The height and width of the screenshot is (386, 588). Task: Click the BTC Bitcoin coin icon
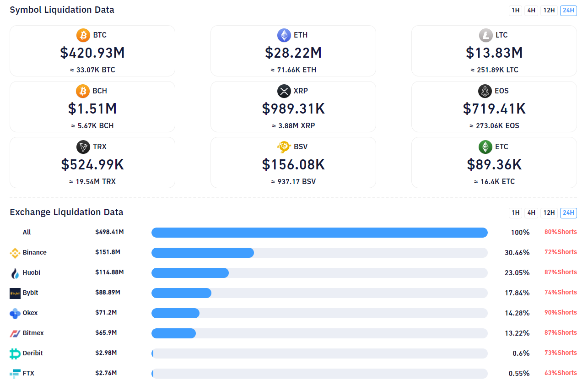83,35
